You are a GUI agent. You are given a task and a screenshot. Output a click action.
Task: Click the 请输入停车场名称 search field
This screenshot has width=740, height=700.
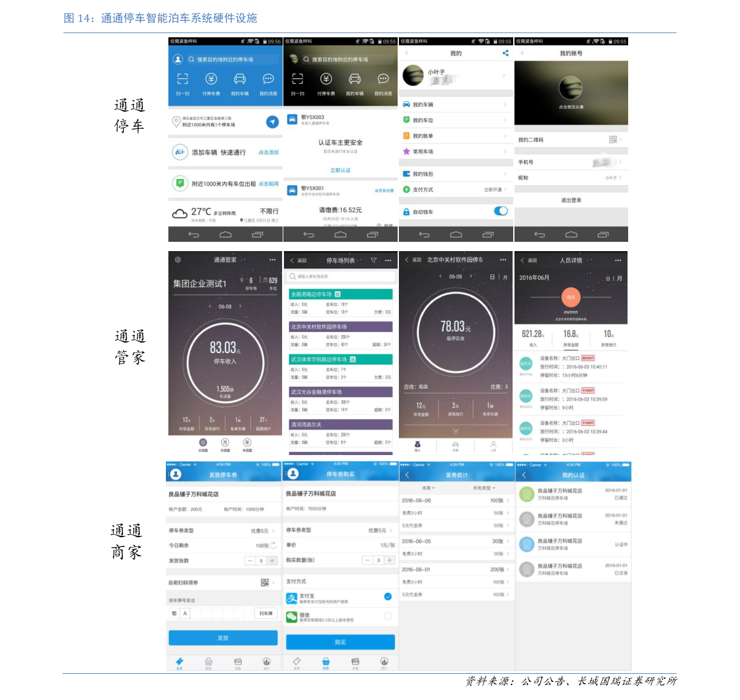341,276
